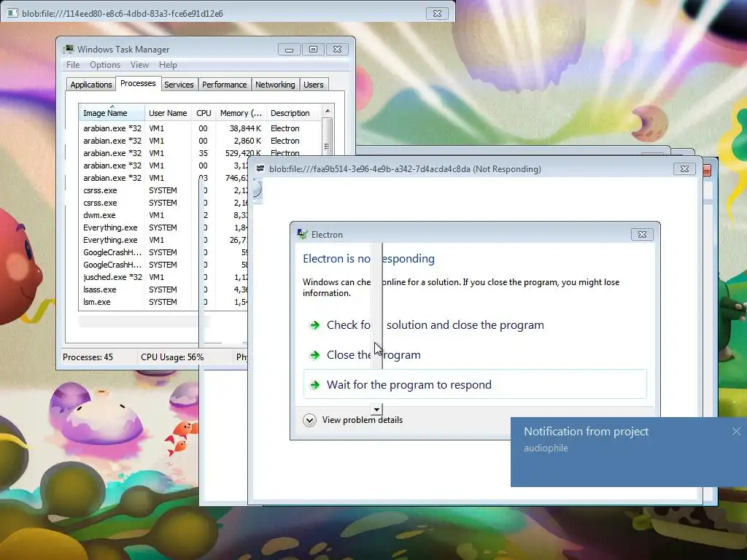Sort processes by Memory column header
Image resolution: width=747 pixels, height=560 pixels.
click(x=241, y=113)
